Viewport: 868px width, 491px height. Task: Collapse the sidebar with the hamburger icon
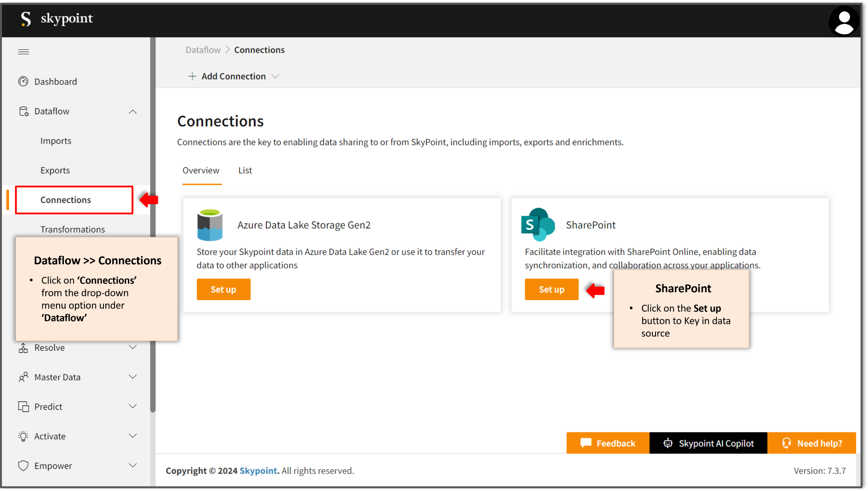[x=24, y=51]
